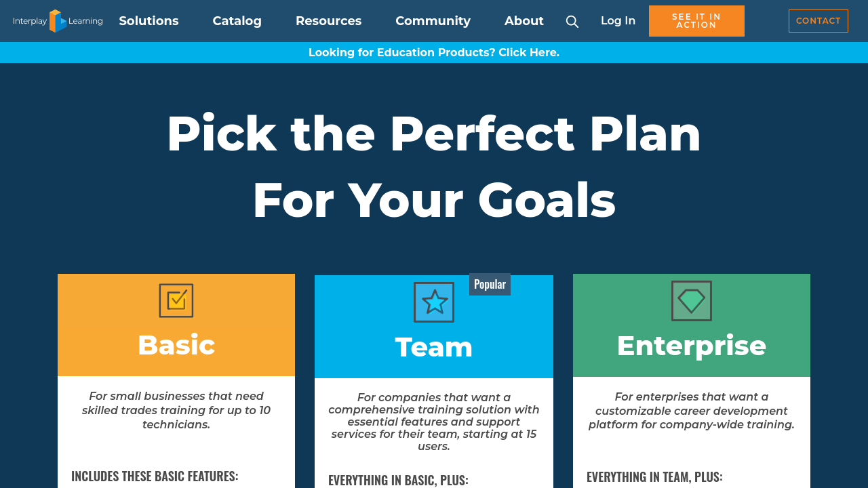Open the Catalog menu
Screen dimensions: 868x488
[x=237, y=21]
